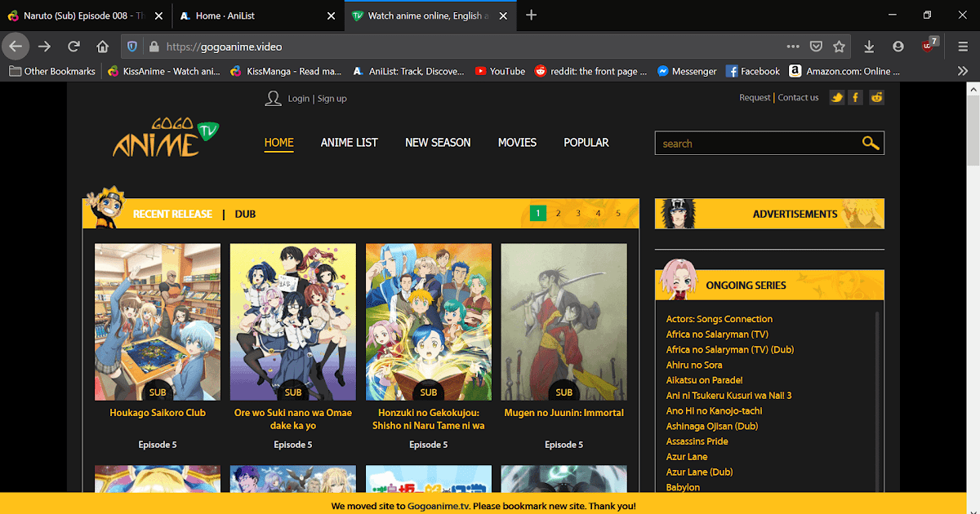Open the NEW SEASON menu item

click(438, 142)
